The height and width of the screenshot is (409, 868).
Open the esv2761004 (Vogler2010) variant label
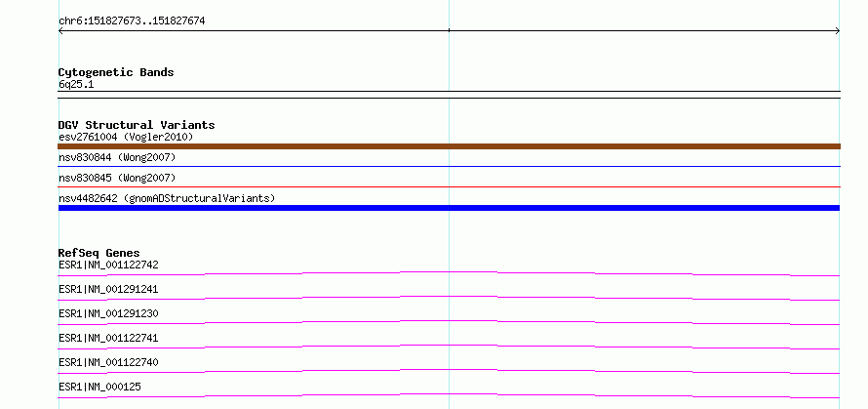tap(126, 137)
